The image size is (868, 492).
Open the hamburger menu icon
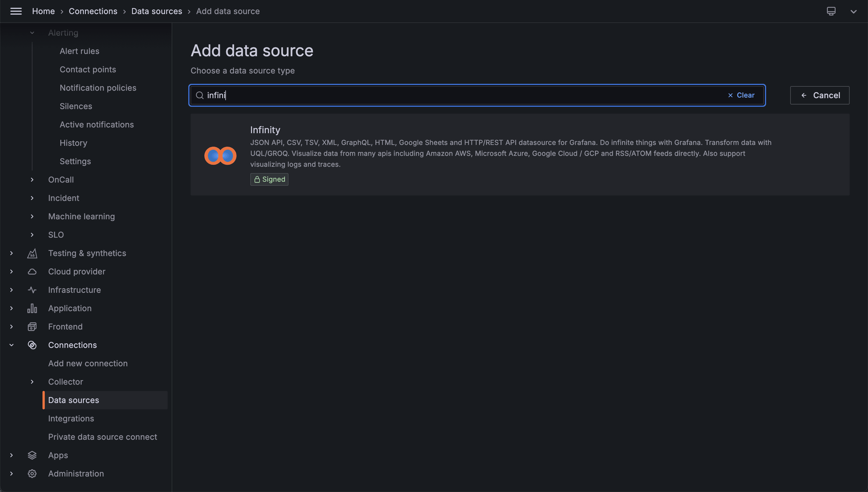16,11
